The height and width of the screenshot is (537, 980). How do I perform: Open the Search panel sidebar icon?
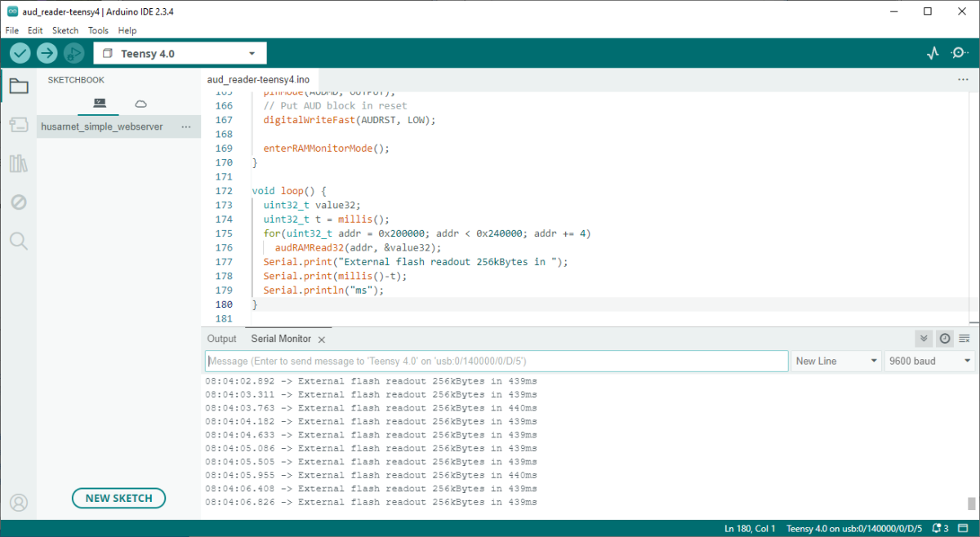[18, 241]
